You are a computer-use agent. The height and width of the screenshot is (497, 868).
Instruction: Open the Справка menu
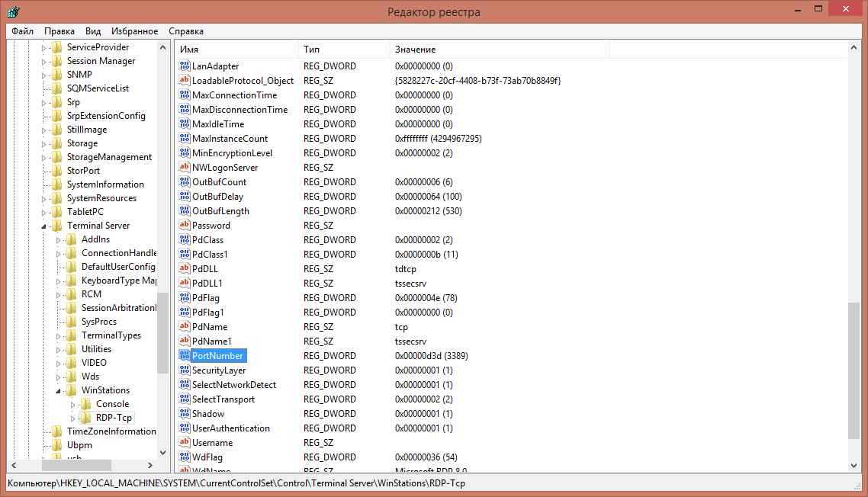(186, 31)
